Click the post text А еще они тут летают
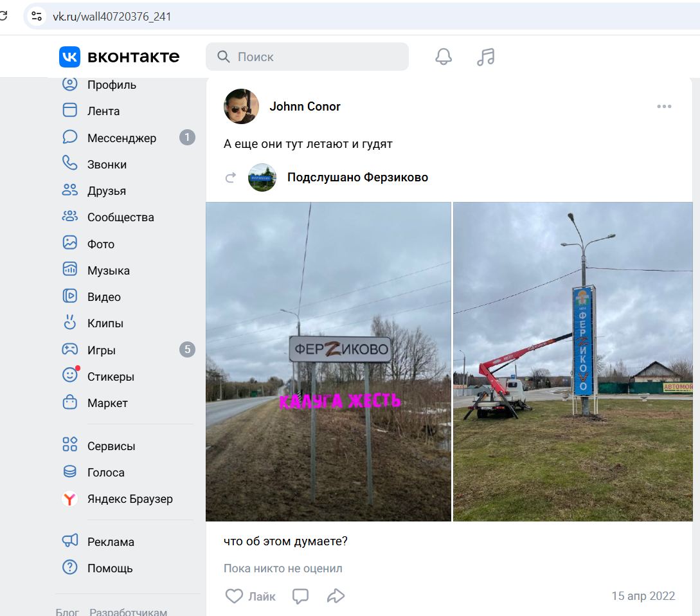700x616 pixels. click(308, 144)
